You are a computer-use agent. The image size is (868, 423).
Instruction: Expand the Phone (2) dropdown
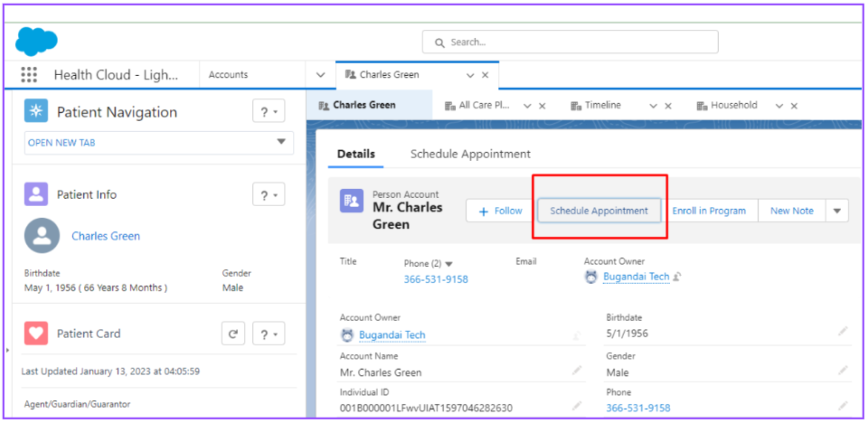pyautogui.click(x=449, y=264)
